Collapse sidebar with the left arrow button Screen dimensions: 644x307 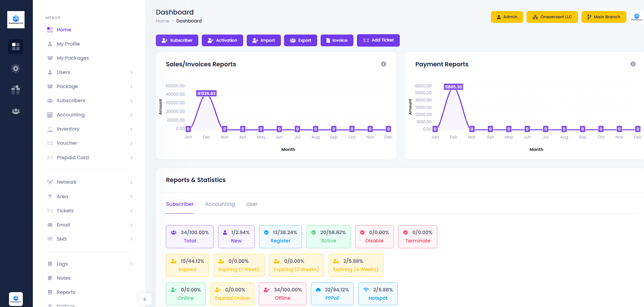(145, 299)
